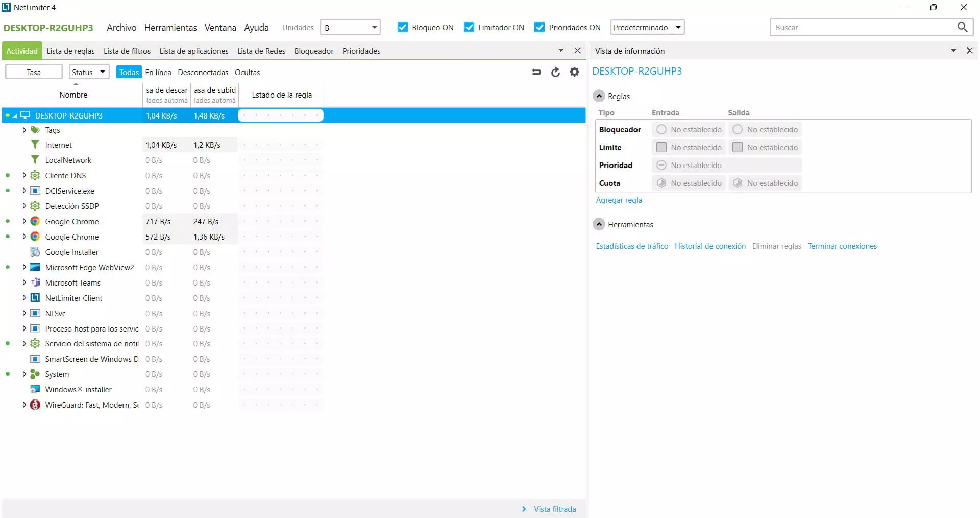Viewport: 980px width, 518px height.
Task: Open the Herramientas menu
Action: pyautogui.click(x=170, y=27)
